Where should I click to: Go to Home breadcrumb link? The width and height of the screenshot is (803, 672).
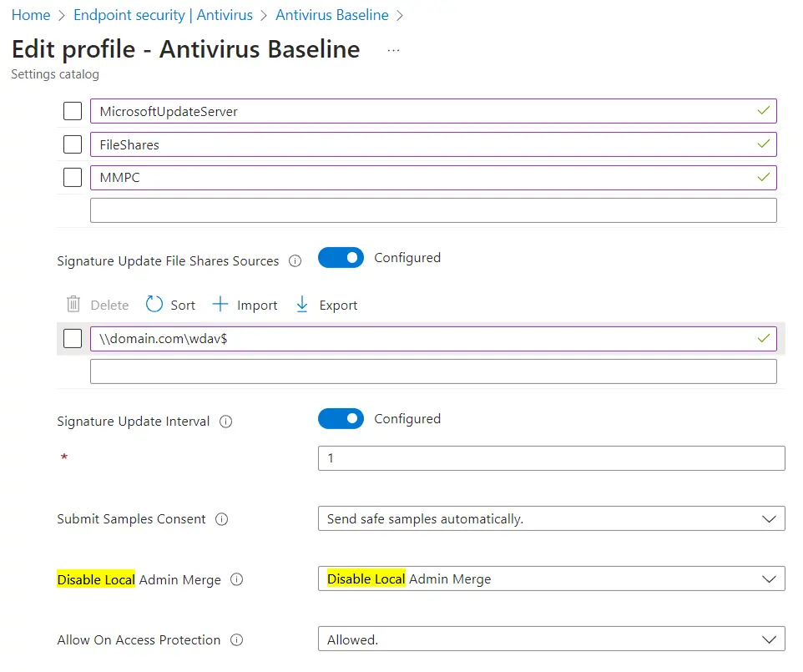click(31, 15)
